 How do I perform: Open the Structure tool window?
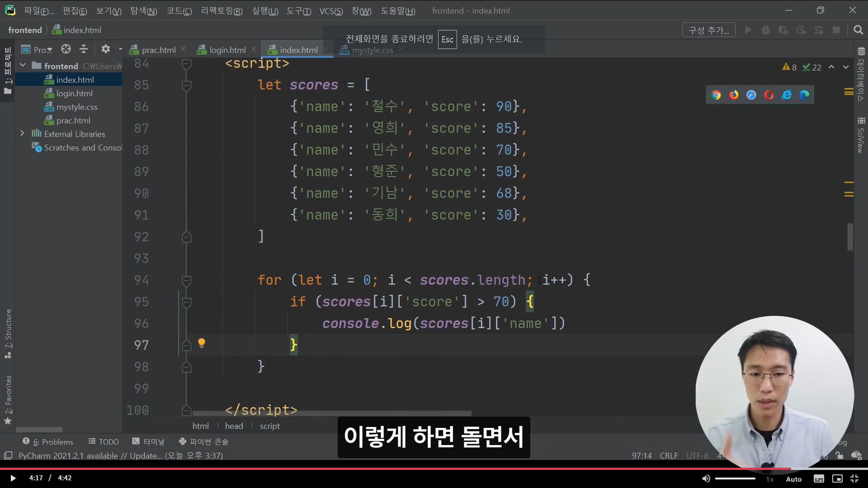8,333
